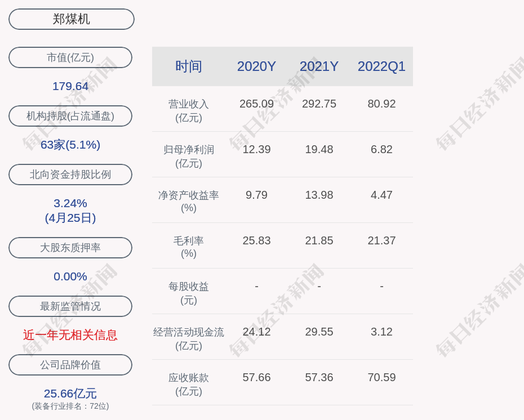Click the 毛利率(%) row label

189,247
